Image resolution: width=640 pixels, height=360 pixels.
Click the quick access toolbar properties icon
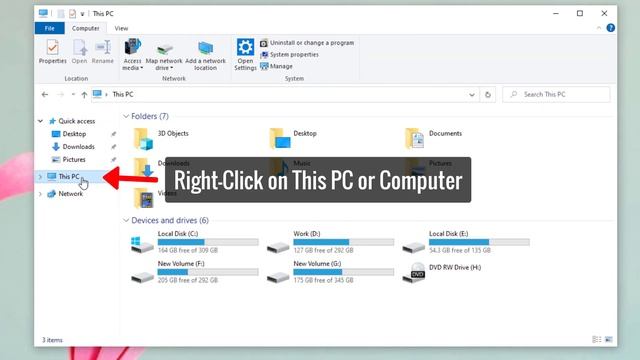coord(72,14)
